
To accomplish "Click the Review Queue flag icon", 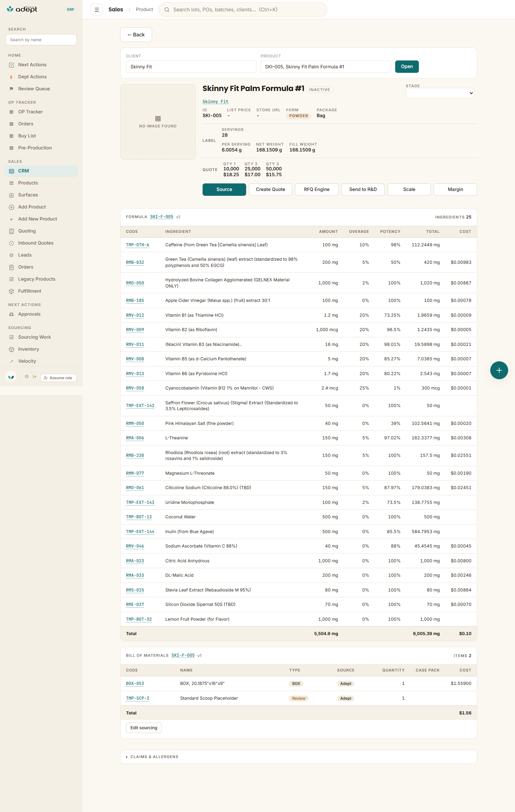I will pos(11,89).
